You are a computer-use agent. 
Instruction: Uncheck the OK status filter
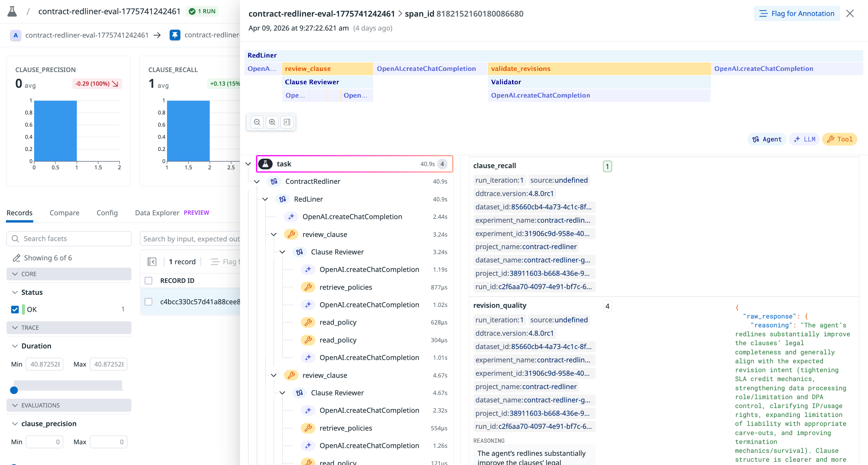coord(15,309)
